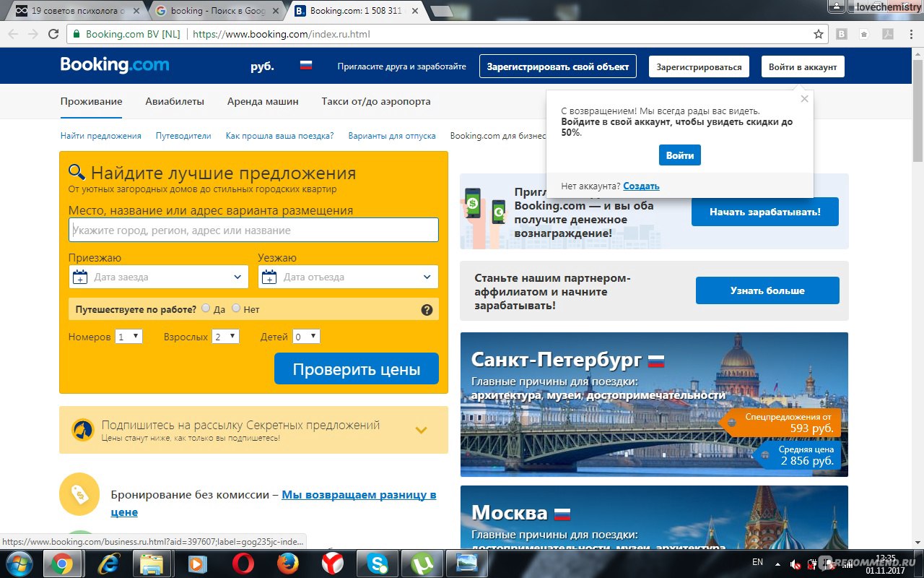The height and width of the screenshot is (578, 924).
Task: Open the Санкт-Петербург destination card
Action: pos(654,405)
